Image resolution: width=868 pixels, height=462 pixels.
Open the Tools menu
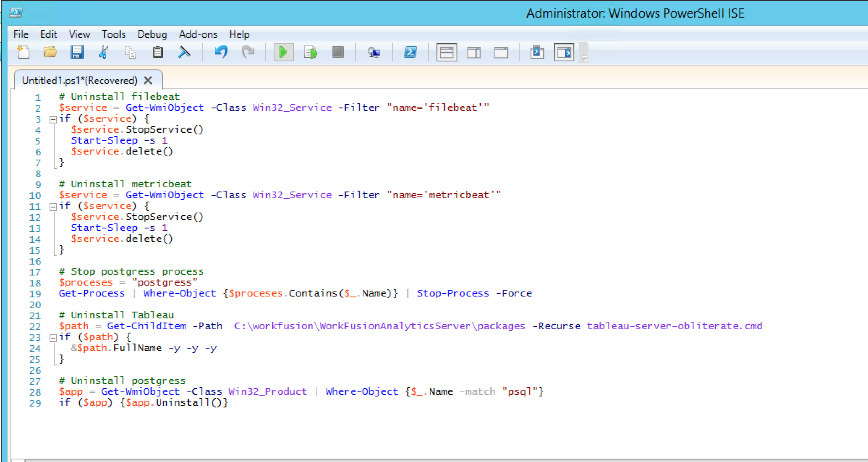point(114,34)
